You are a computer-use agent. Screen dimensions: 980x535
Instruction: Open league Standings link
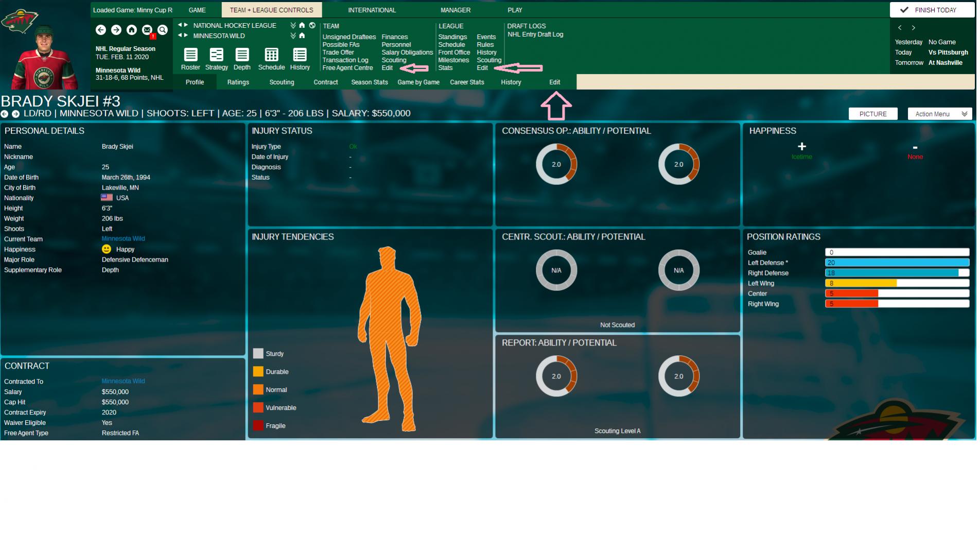click(452, 37)
